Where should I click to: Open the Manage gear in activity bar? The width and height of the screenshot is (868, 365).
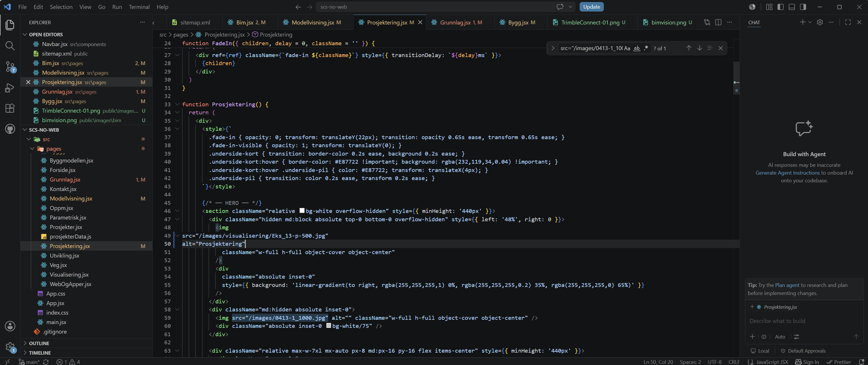pyautogui.click(x=10, y=347)
